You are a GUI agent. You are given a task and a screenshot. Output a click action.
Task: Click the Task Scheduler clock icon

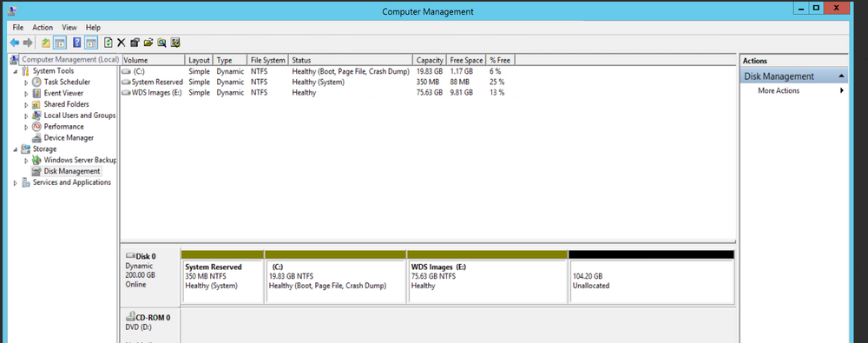[x=36, y=82]
